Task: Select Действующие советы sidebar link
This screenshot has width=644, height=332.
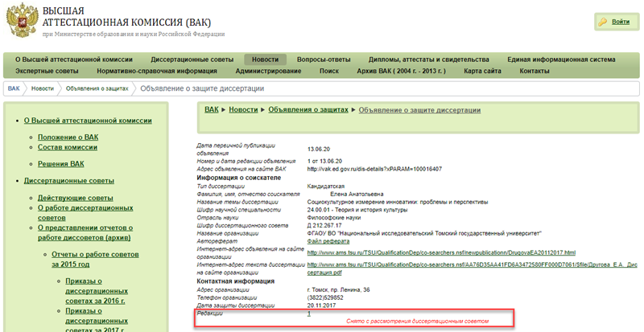Action: tap(75, 198)
